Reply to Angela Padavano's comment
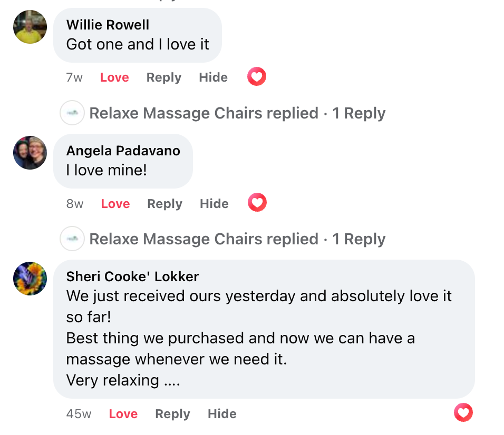 (x=165, y=204)
